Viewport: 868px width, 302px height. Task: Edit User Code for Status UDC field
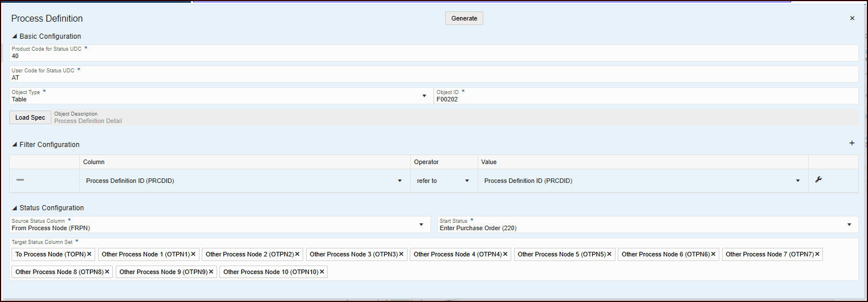[434, 74]
